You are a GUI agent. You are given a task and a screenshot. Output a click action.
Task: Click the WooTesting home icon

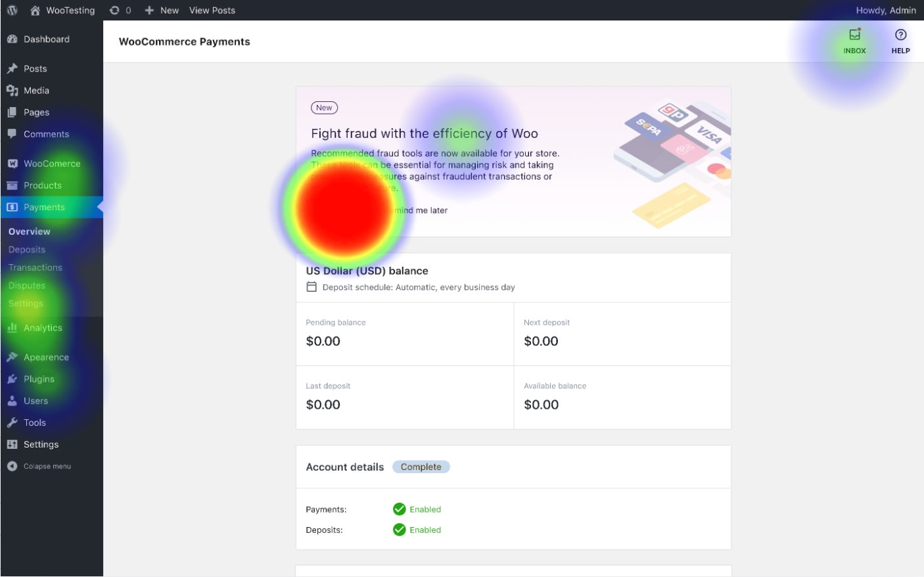click(x=35, y=11)
